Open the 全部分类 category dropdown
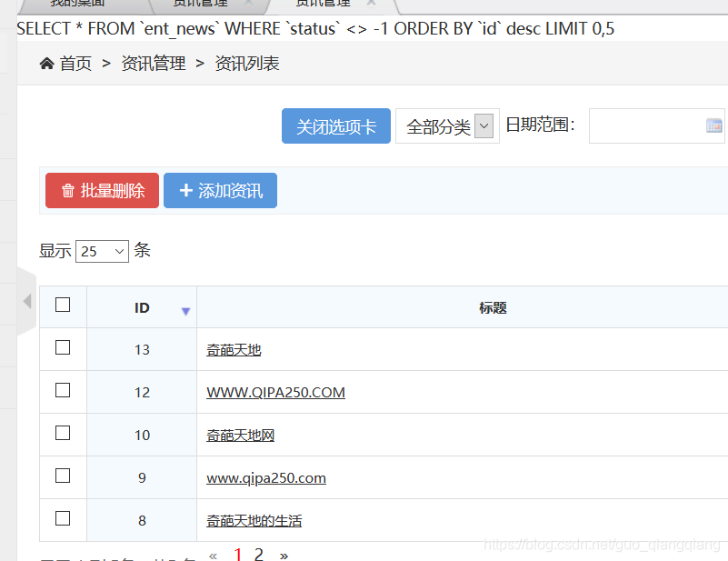The width and height of the screenshot is (728, 561). coord(447,125)
